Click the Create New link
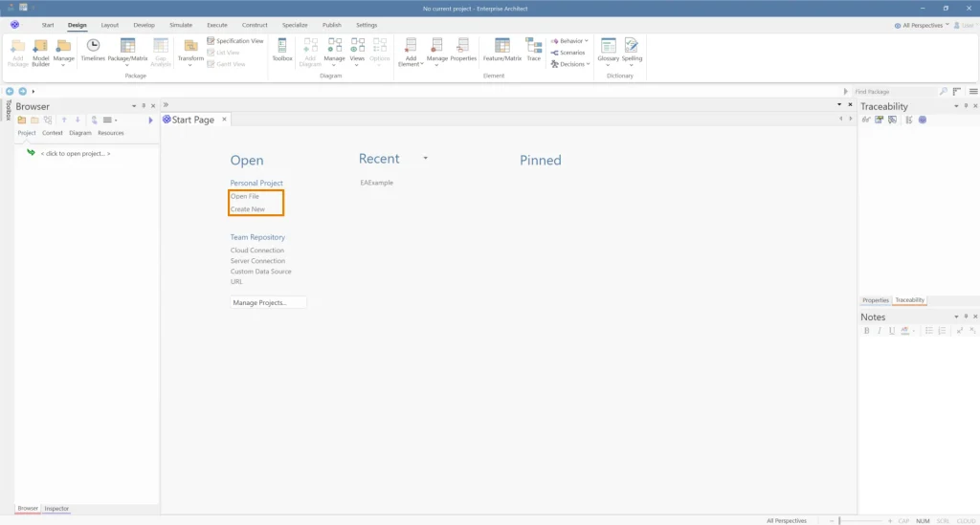The height and width of the screenshot is (525, 980). click(248, 209)
